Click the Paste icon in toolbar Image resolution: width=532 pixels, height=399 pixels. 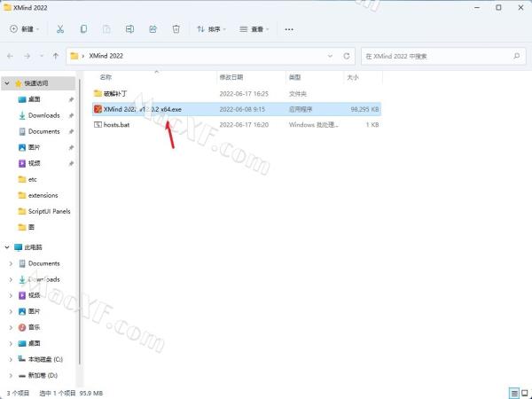click(x=106, y=29)
